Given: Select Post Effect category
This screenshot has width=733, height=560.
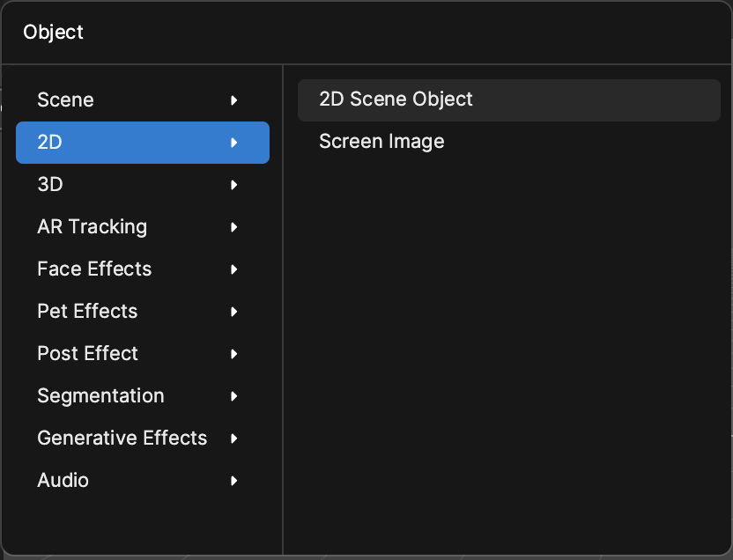Looking at the screenshot, I should point(143,354).
